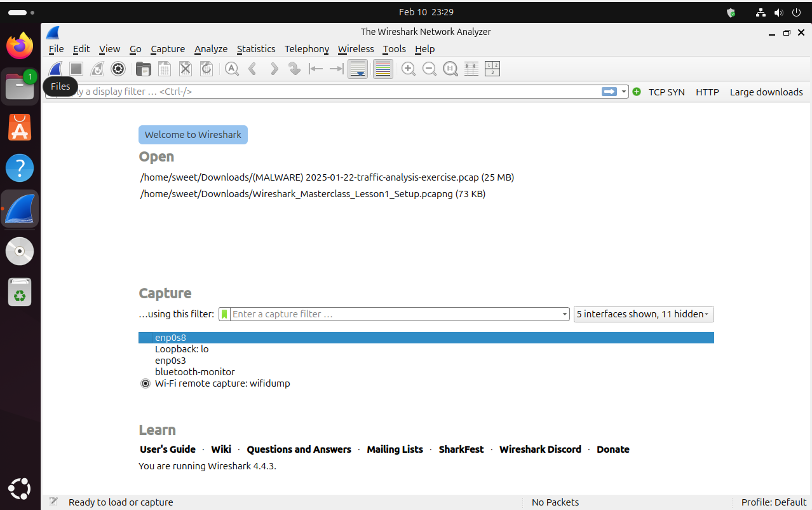812x510 pixels.
Task: Open the capture filter dropdown arrow
Action: 564,314
